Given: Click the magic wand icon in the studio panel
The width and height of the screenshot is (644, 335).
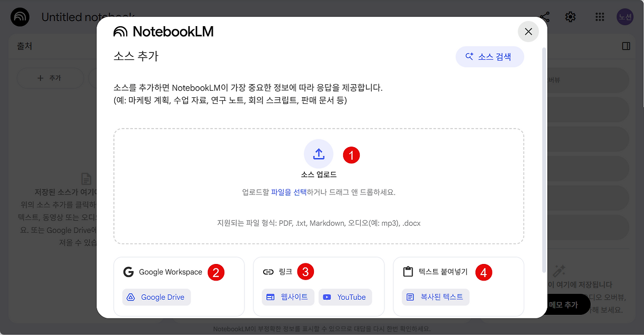Looking at the screenshot, I should (x=559, y=271).
